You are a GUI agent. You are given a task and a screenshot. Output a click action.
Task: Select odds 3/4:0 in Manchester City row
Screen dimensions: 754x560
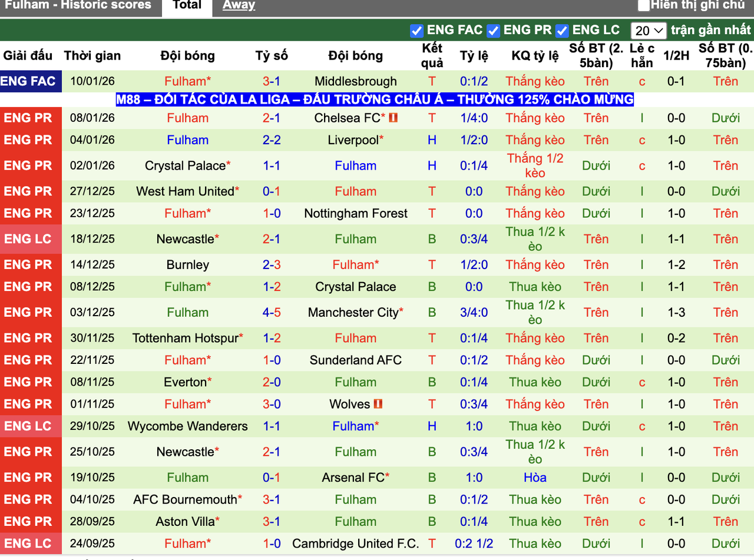474,313
